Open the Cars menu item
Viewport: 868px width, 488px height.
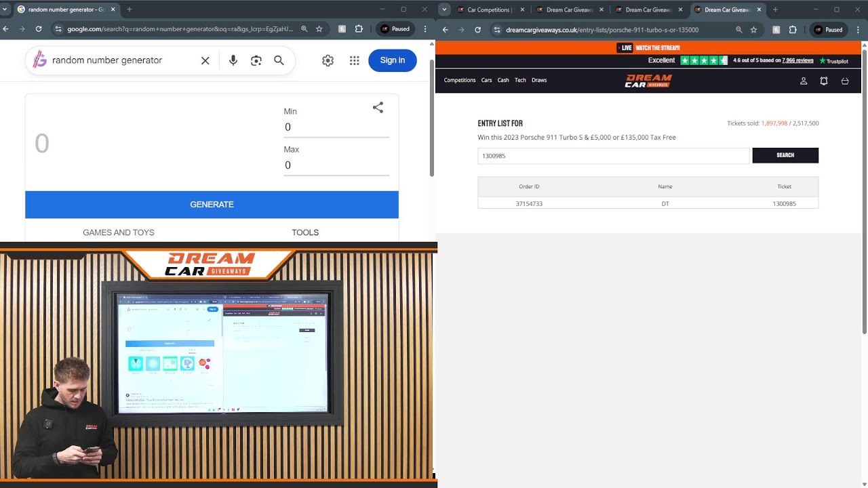(x=486, y=80)
